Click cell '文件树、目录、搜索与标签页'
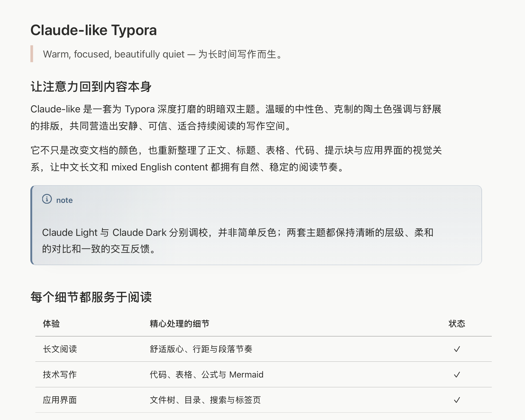 tap(205, 400)
